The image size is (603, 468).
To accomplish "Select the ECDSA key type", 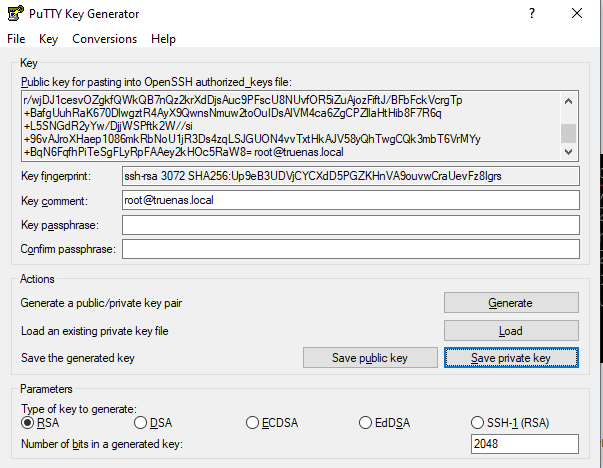I will (x=272, y=423).
